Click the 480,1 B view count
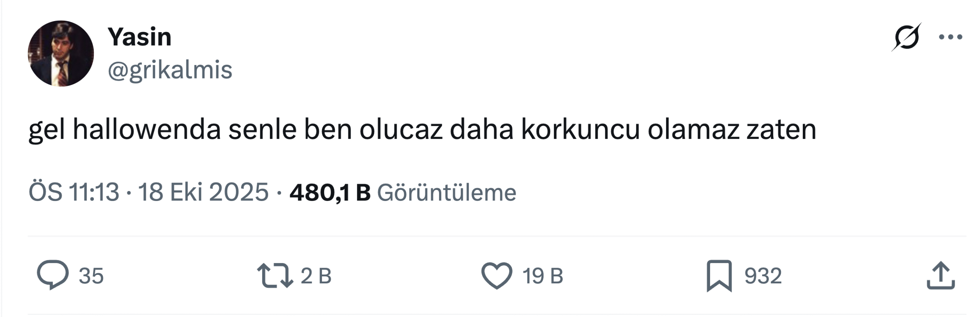 [330, 192]
